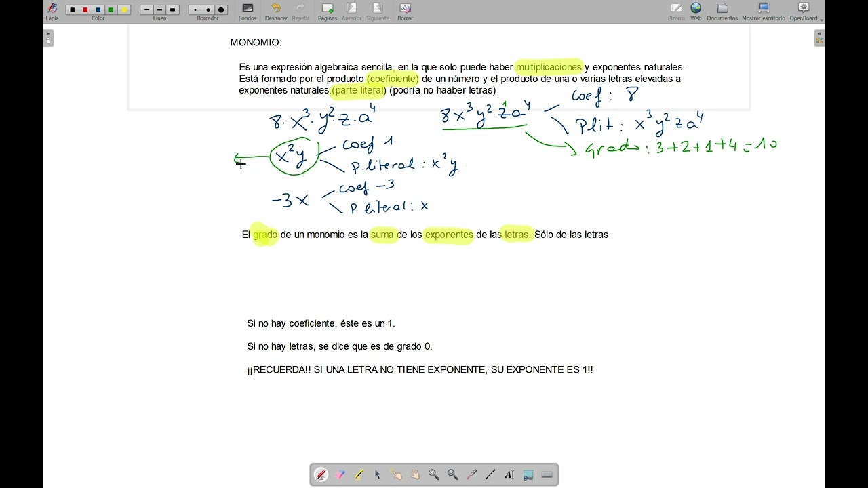Screen dimensions: 868x488
Task: Select the thick line width
Action: [x=172, y=10]
